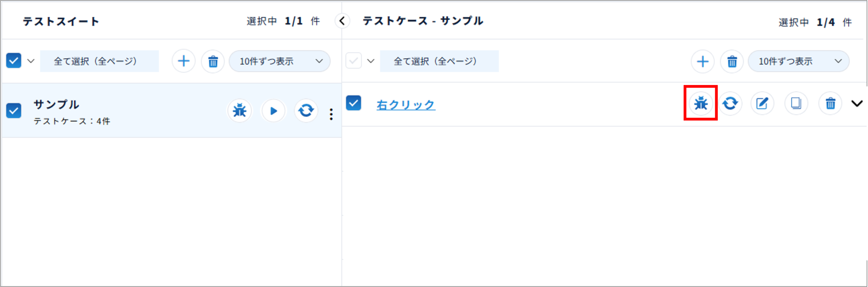The height and width of the screenshot is (287, 868).
Task: Delete the 右クリック test case row
Action: 830,104
